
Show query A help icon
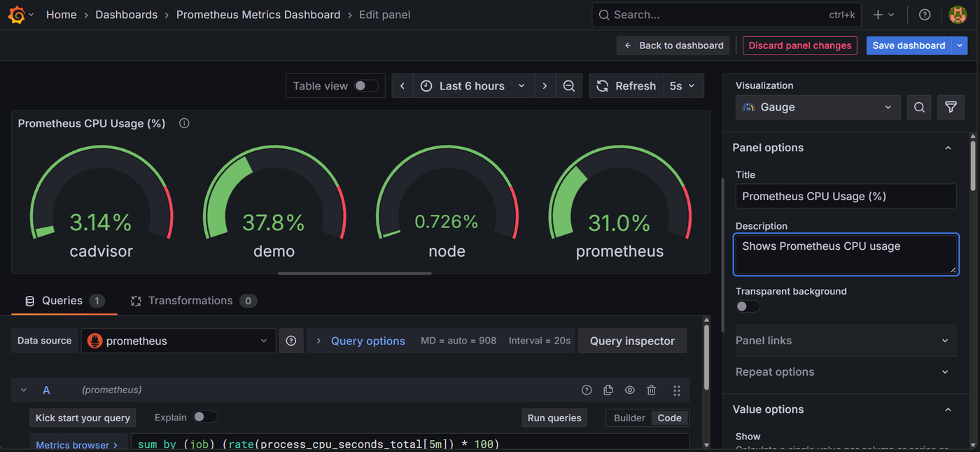click(587, 390)
